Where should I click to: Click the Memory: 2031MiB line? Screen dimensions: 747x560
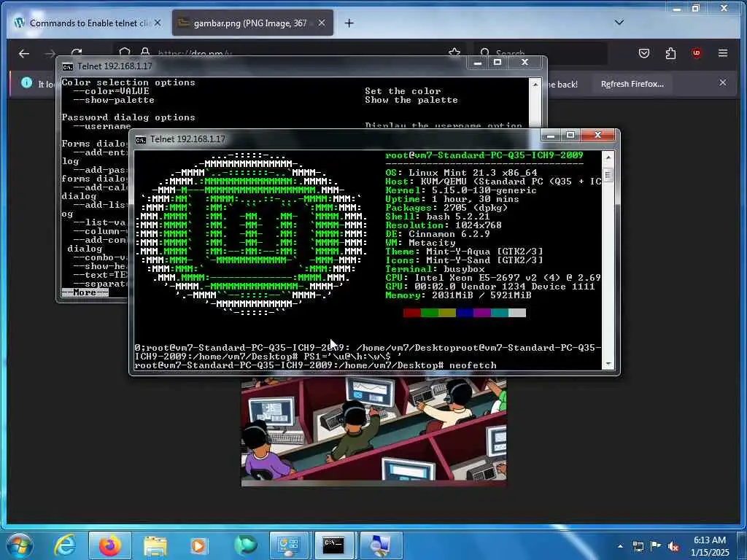(x=458, y=295)
